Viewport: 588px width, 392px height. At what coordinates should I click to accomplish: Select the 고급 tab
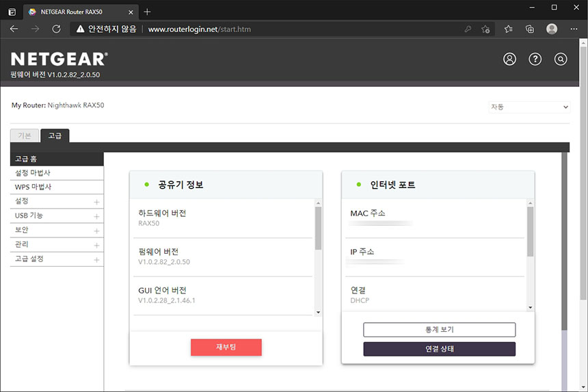55,135
